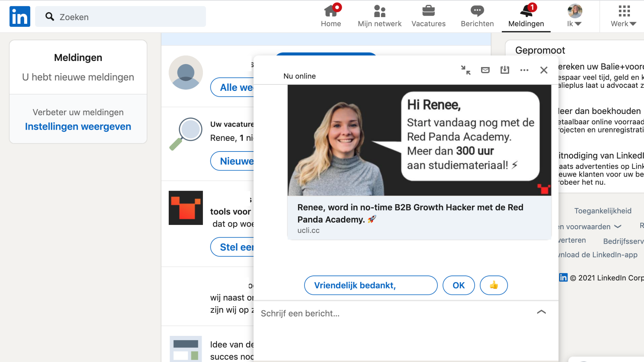Image resolution: width=644 pixels, height=362 pixels.
Task: Open the Bedrijfsservices footer link
Action: pos(623,241)
